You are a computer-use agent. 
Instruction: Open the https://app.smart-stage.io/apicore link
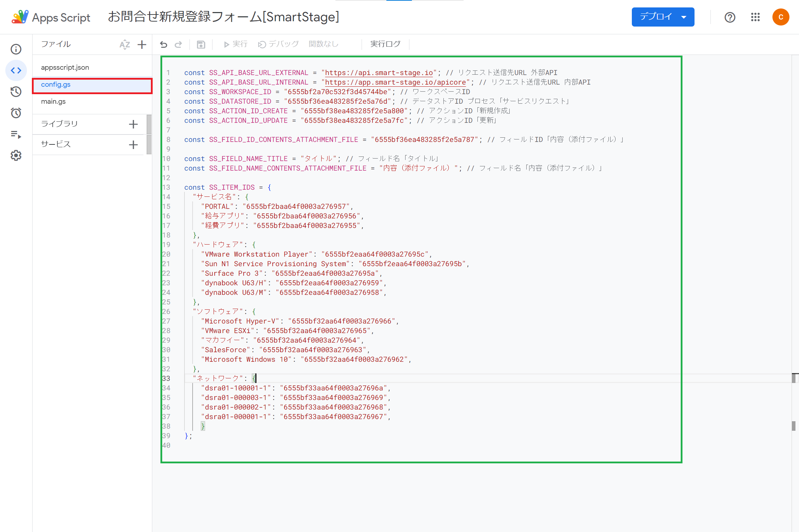396,82
